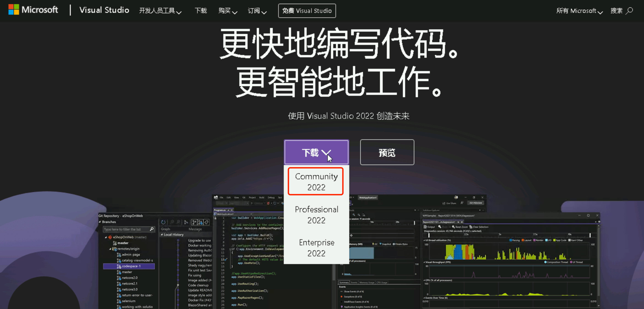This screenshot has height=309, width=644.
Task: Click magnifier icon in branch filter box
Action: tap(152, 229)
